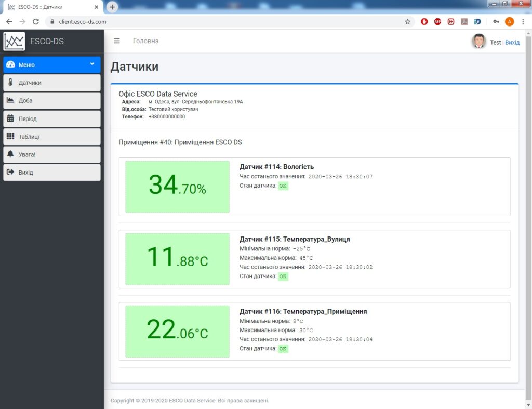Open the Таблиці sidebar item
This screenshot has height=409, width=532.
tap(52, 137)
